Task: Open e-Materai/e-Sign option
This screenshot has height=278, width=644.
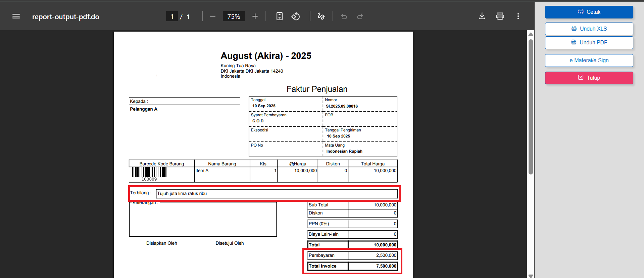Action: 589,61
